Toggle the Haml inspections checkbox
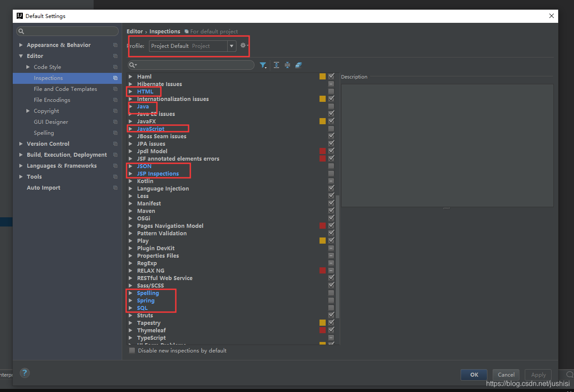574x392 pixels. (x=331, y=76)
